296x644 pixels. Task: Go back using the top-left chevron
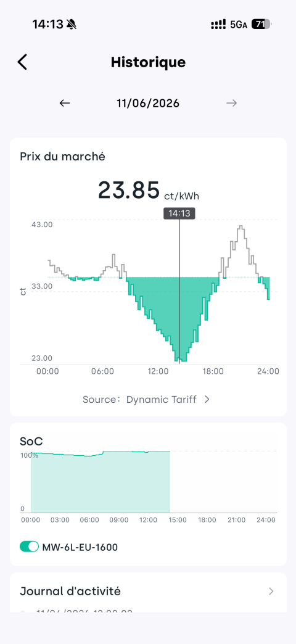point(22,62)
